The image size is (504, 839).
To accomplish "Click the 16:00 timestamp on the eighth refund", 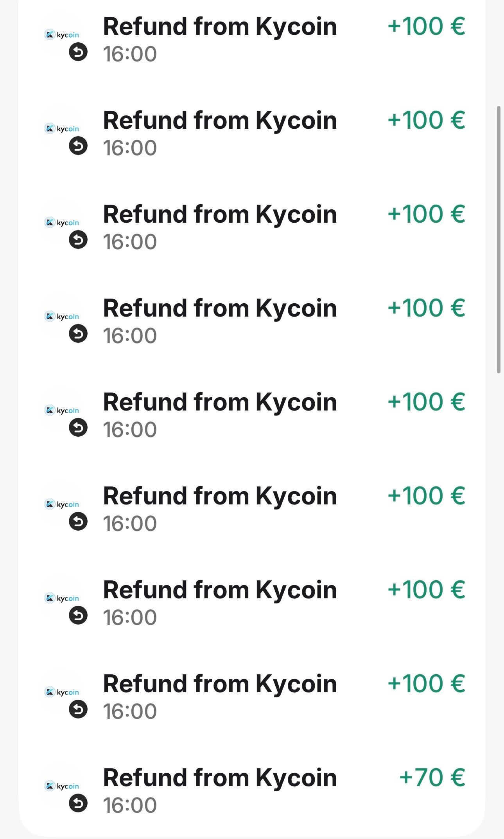I will click(130, 711).
